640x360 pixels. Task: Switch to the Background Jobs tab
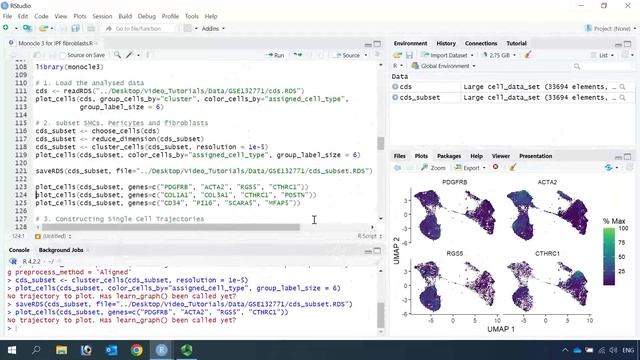[x=61, y=250]
